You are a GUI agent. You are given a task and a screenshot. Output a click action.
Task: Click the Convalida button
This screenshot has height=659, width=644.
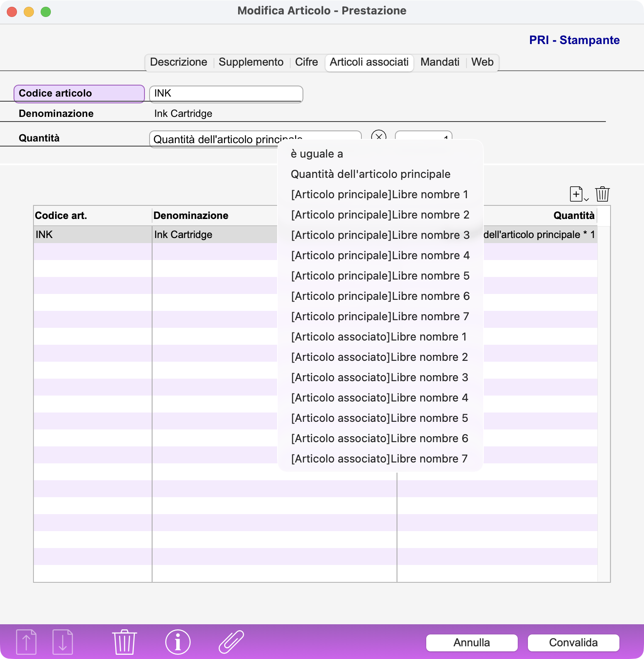click(573, 642)
